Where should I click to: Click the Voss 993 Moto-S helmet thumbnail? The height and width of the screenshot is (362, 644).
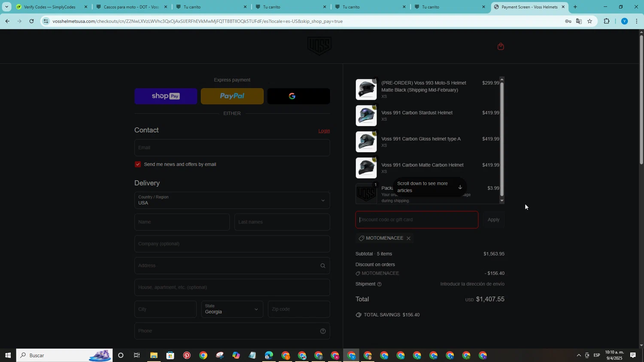pyautogui.click(x=366, y=90)
